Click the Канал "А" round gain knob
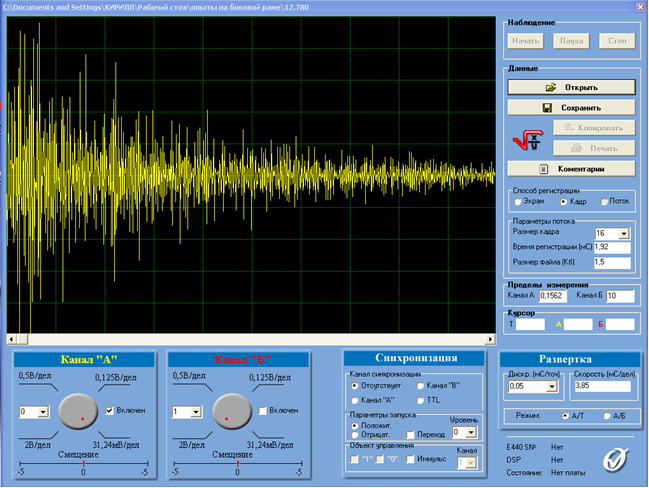 pos(78,411)
